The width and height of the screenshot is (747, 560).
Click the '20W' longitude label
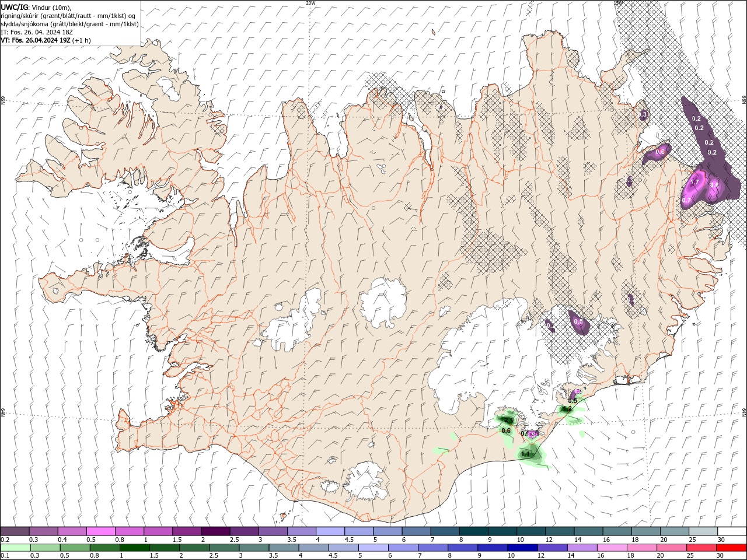click(310, 3)
